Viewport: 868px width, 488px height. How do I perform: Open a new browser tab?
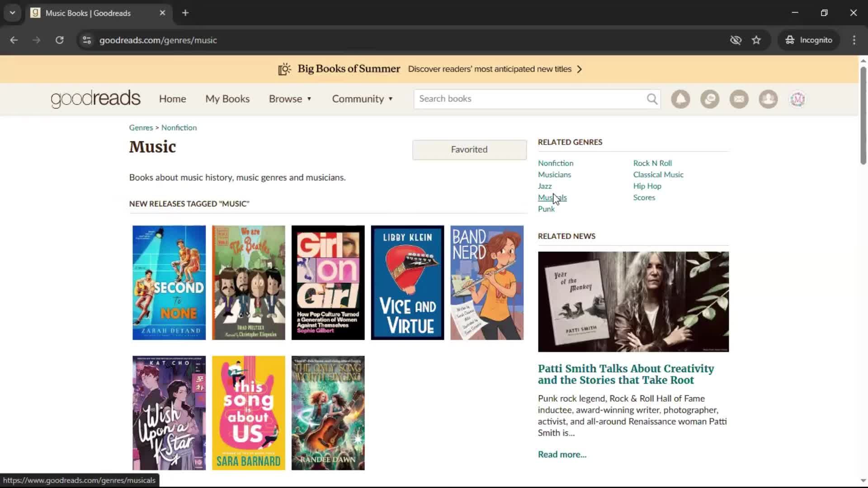185,13
